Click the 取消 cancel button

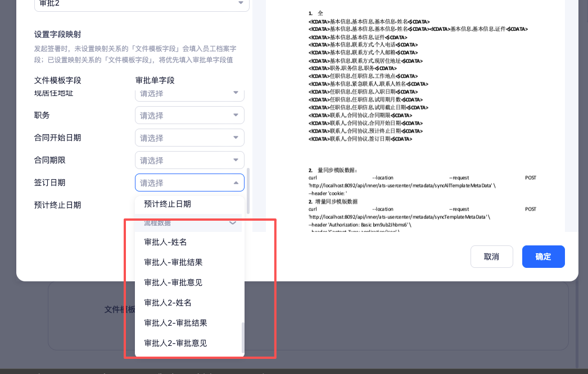click(x=491, y=257)
